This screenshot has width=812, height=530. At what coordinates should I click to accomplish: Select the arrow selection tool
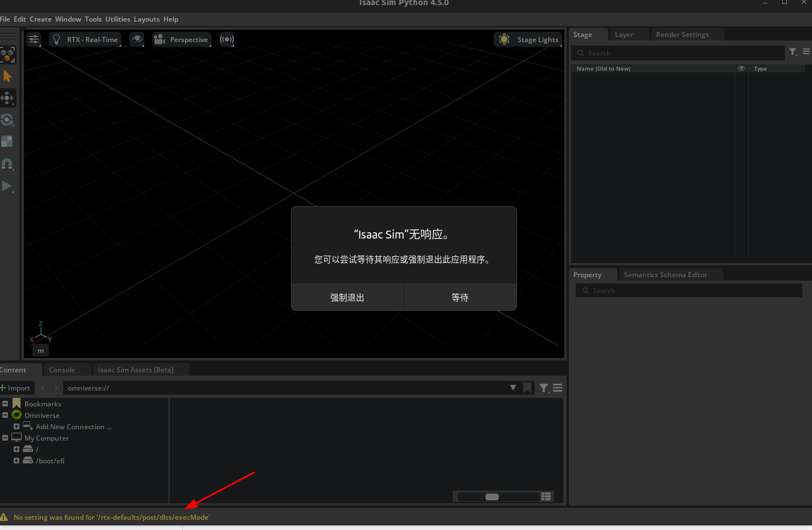click(x=7, y=76)
